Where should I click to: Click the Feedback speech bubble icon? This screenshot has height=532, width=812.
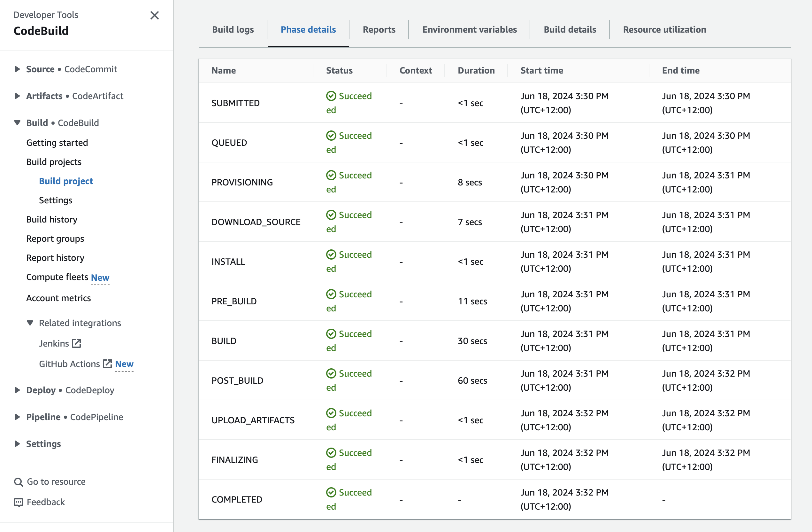click(x=18, y=502)
